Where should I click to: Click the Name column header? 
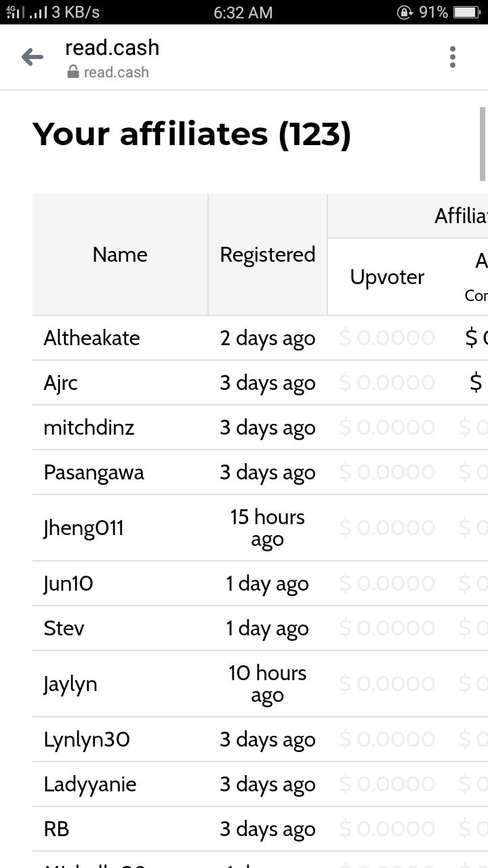(x=120, y=254)
